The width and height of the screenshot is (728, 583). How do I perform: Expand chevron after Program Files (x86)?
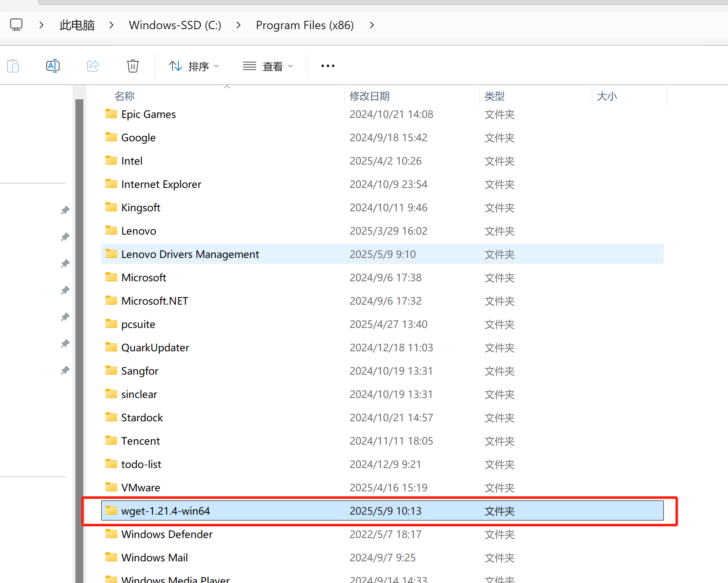[x=372, y=25]
